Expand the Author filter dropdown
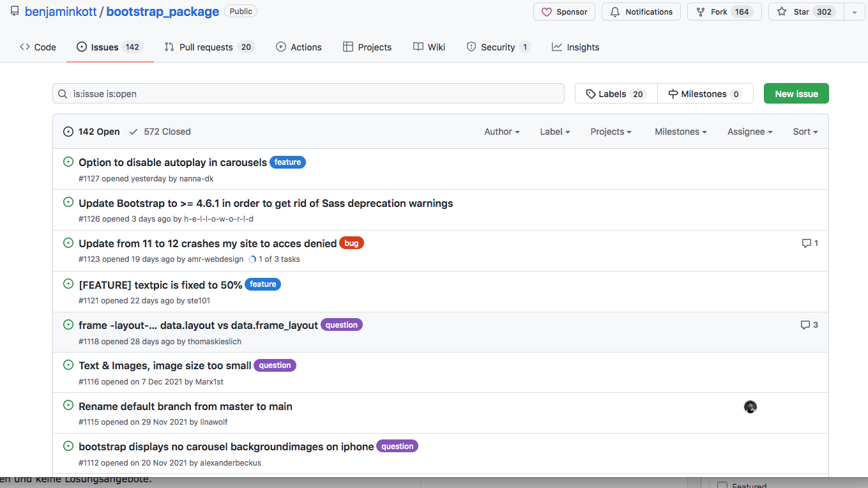The height and width of the screenshot is (488, 868). (x=501, y=132)
